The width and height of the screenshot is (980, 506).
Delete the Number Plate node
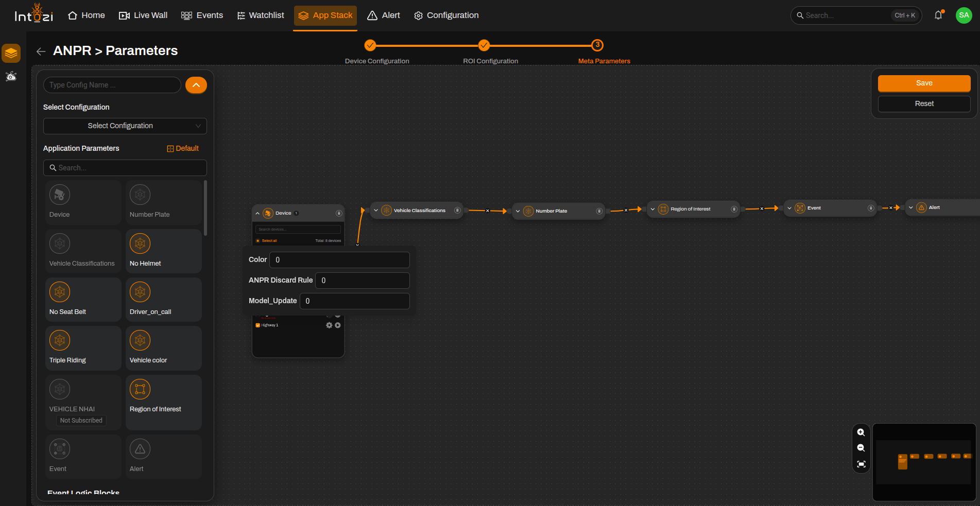pyautogui.click(x=599, y=211)
